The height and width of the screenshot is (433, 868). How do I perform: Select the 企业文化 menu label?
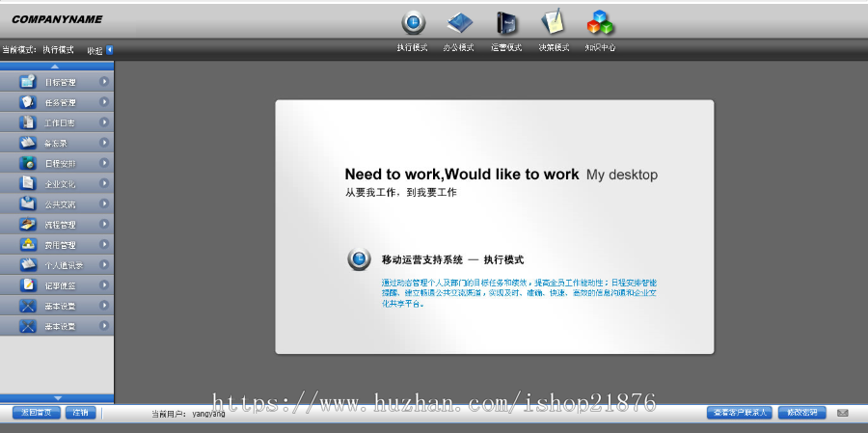pos(61,184)
